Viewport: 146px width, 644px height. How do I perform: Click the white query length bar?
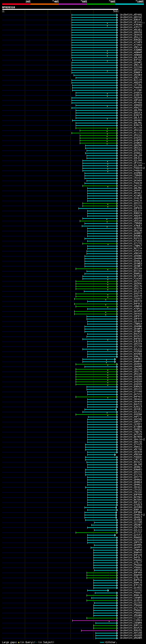click(60, 9)
